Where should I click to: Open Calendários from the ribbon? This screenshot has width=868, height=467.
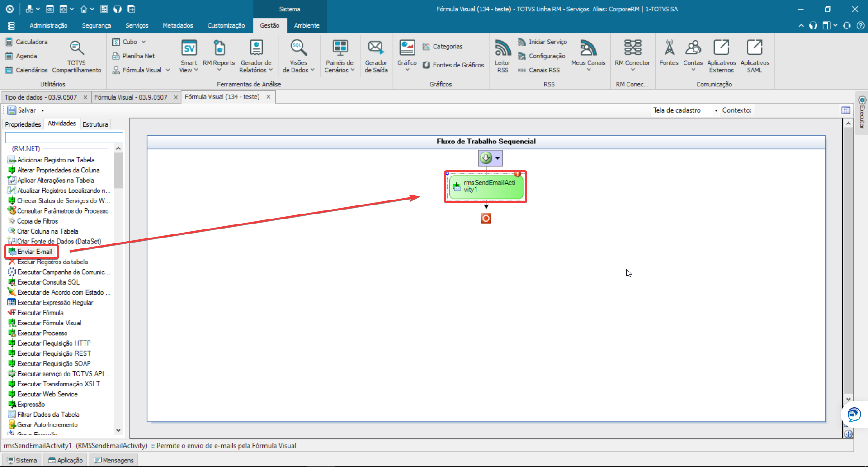(26, 70)
